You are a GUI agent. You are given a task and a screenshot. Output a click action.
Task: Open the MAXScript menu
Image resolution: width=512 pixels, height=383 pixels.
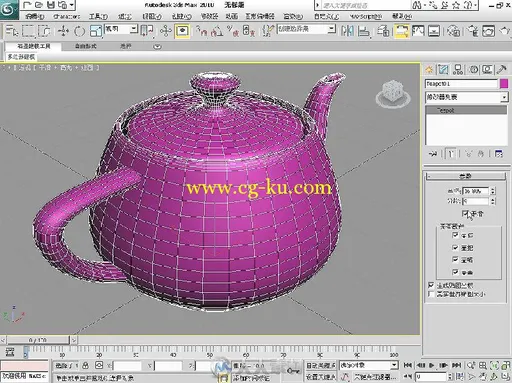click(366, 16)
